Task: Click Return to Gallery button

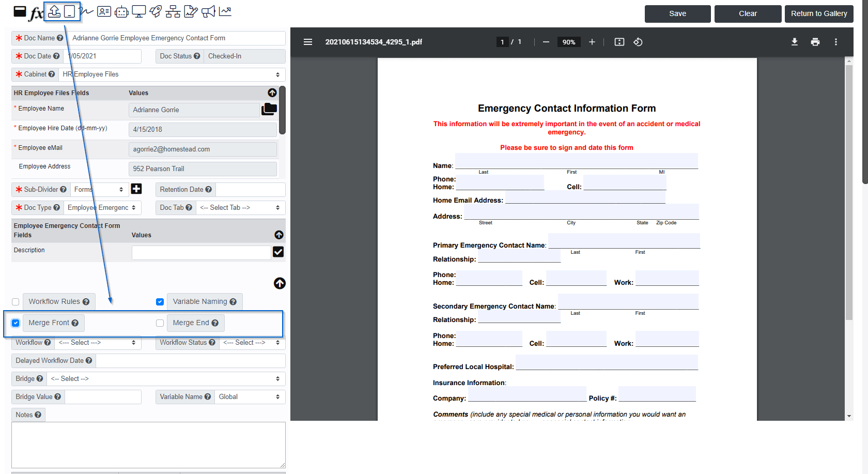Action: (x=819, y=14)
